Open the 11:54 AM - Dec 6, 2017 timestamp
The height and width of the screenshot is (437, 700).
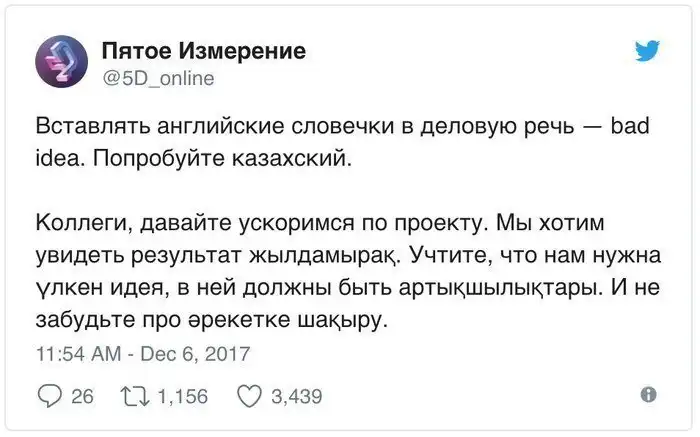[x=142, y=354]
